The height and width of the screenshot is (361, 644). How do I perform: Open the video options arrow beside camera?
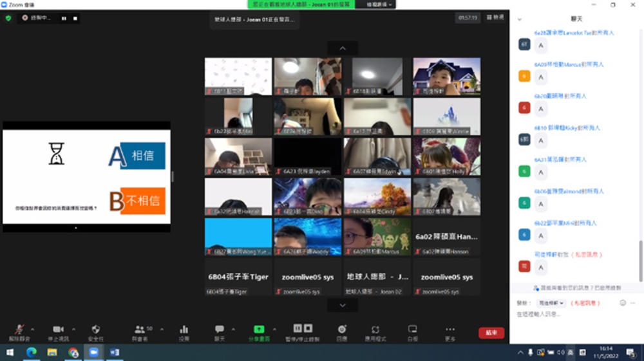(73, 329)
